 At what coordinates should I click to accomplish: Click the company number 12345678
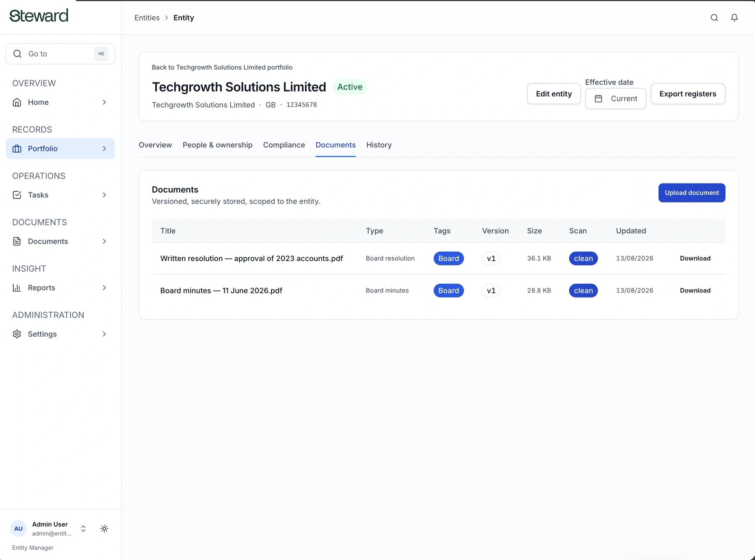(x=302, y=105)
